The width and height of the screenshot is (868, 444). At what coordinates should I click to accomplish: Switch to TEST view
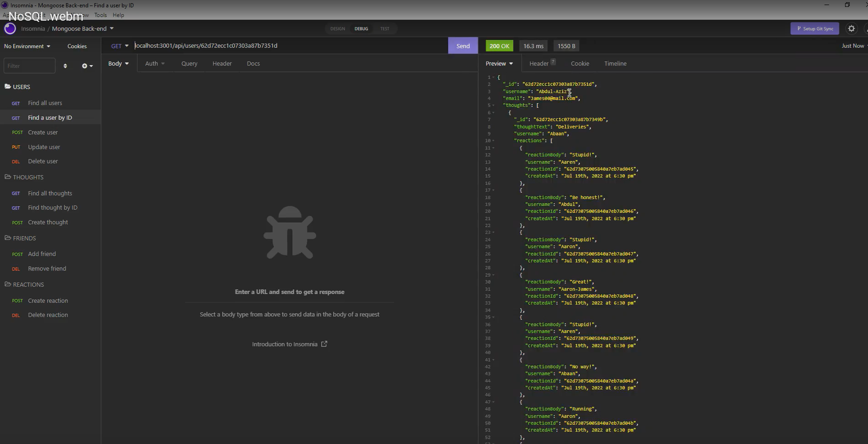click(385, 28)
